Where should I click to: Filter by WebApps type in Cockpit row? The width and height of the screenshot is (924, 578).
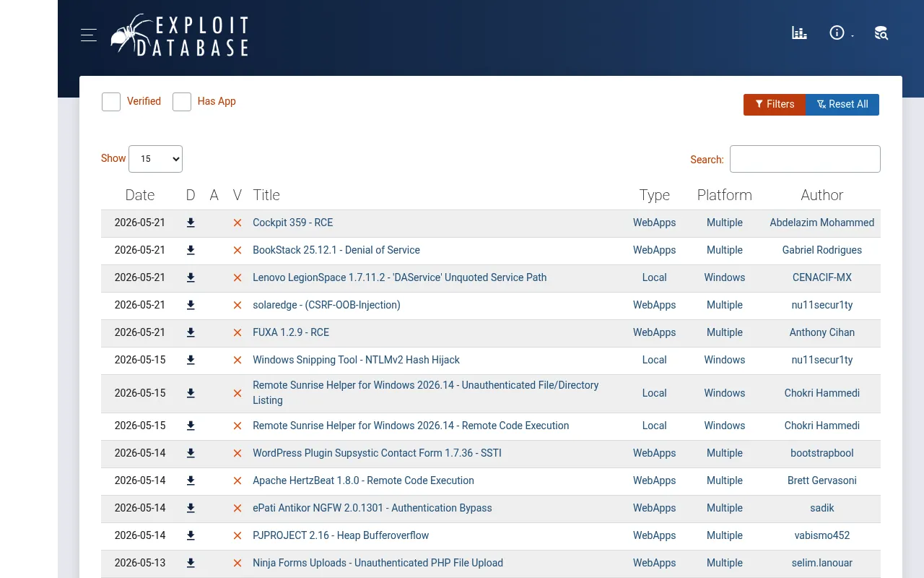[x=655, y=223]
